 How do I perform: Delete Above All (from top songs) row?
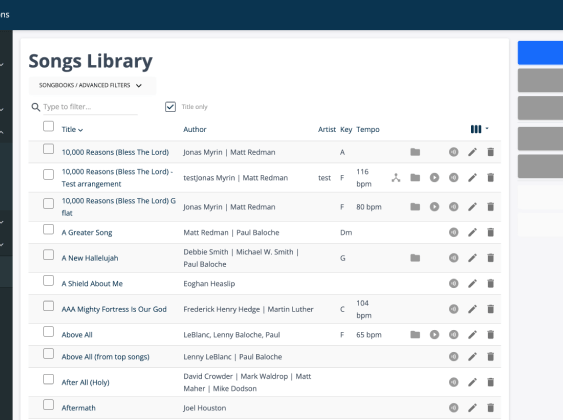[490, 356]
